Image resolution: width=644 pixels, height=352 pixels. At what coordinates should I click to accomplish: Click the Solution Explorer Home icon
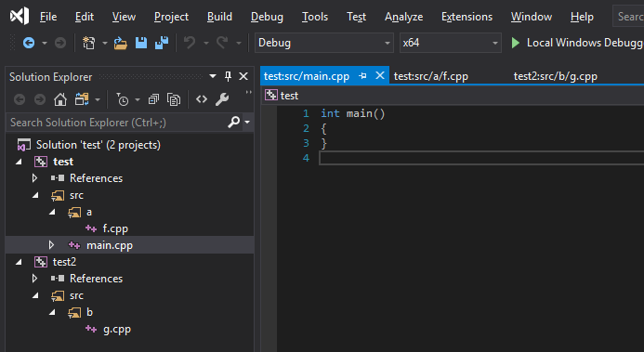coord(60,99)
